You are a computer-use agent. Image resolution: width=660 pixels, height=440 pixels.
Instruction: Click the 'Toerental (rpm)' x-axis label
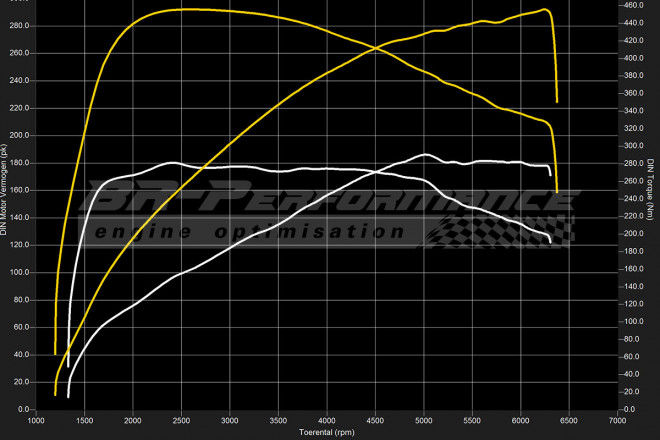coord(327,433)
